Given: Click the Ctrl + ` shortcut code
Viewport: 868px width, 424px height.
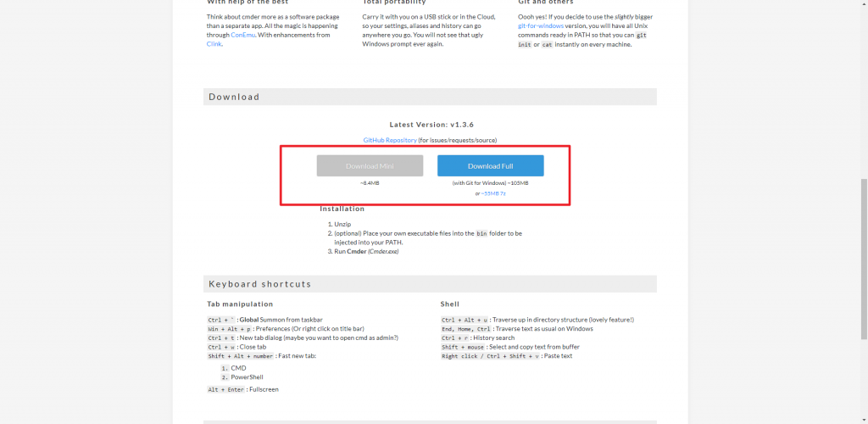Looking at the screenshot, I should (x=221, y=320).
